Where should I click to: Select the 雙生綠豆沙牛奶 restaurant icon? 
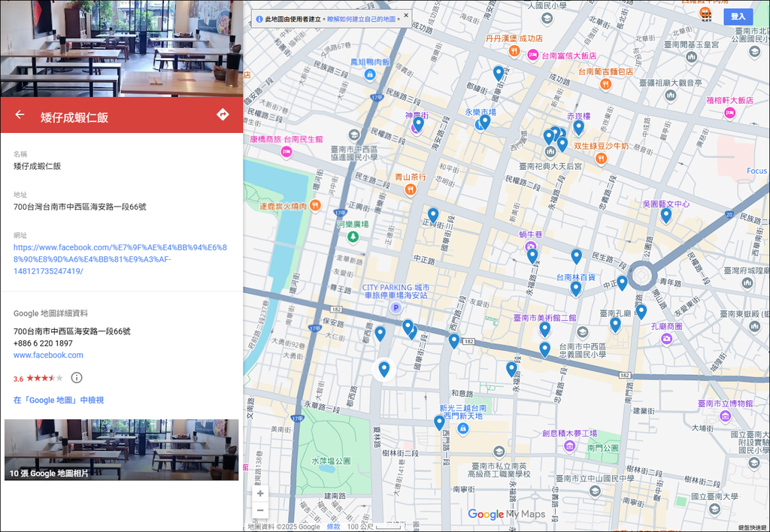[x=601, y=158]
